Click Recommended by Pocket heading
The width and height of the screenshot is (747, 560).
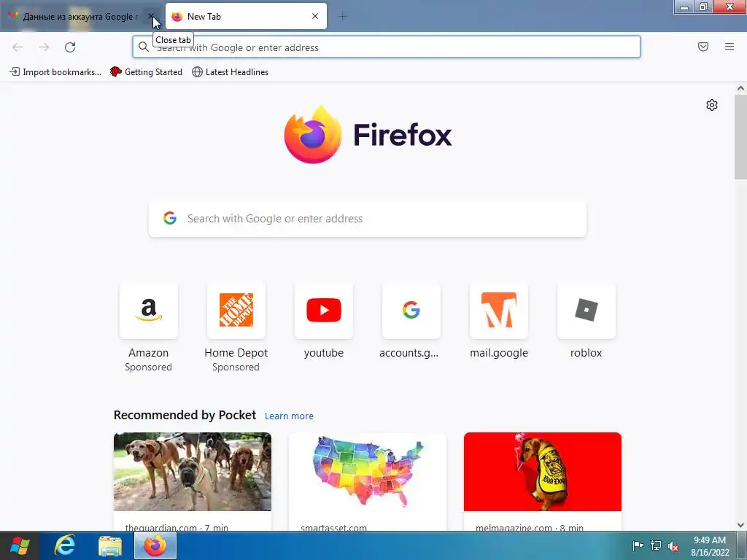185,415
